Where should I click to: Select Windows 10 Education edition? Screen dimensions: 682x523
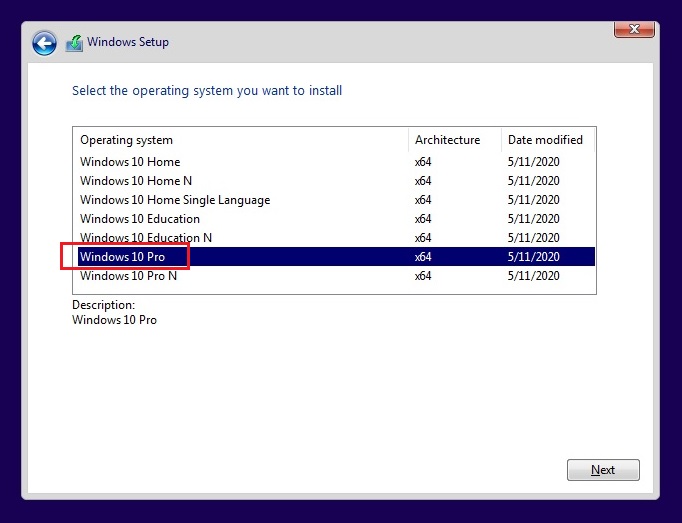coord(334,219)
